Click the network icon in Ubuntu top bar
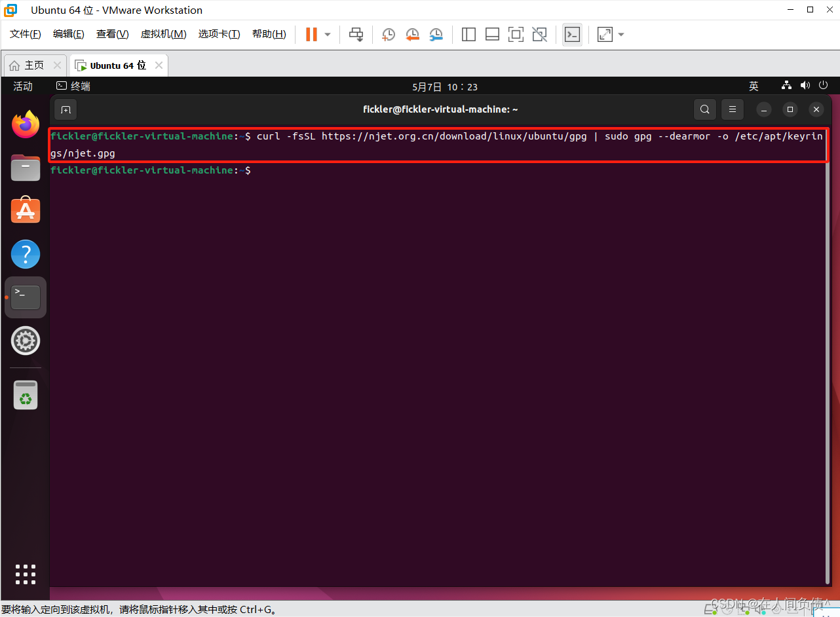This screenshot has width=840, height=617. [787, 86]
